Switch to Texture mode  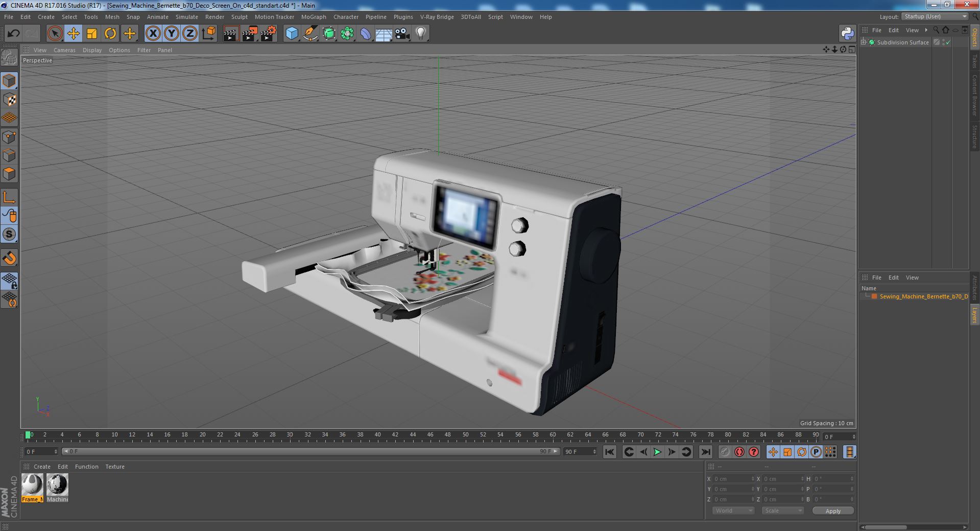pos(9,100)
